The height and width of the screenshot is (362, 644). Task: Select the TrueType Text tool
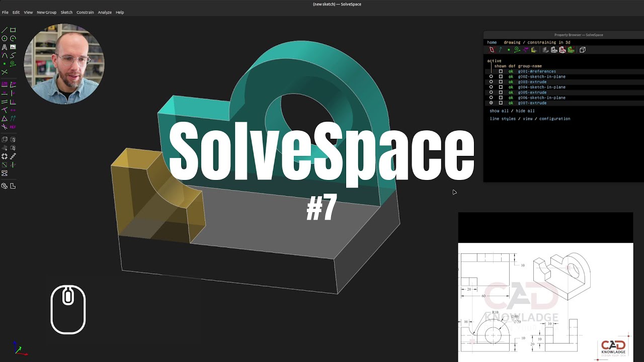[5, 47]
